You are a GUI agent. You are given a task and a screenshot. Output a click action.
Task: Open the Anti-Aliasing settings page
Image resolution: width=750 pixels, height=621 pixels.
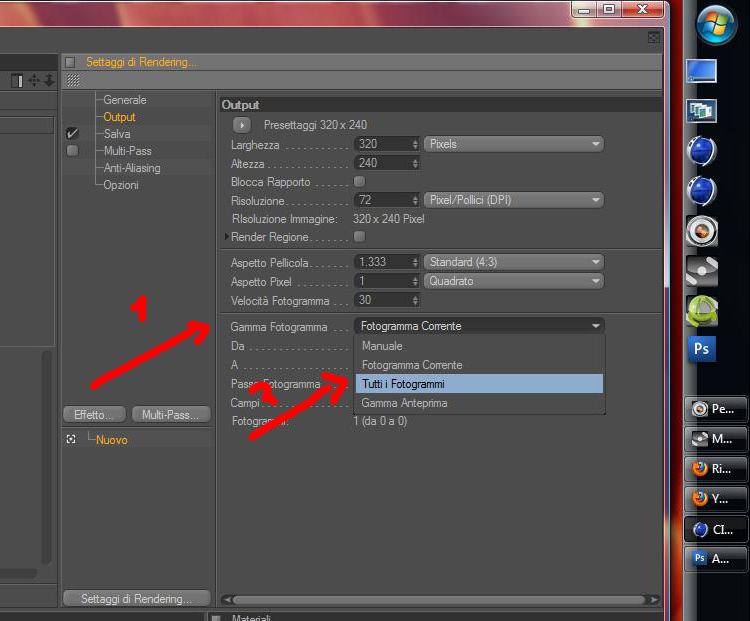click(x=132, y=168)
